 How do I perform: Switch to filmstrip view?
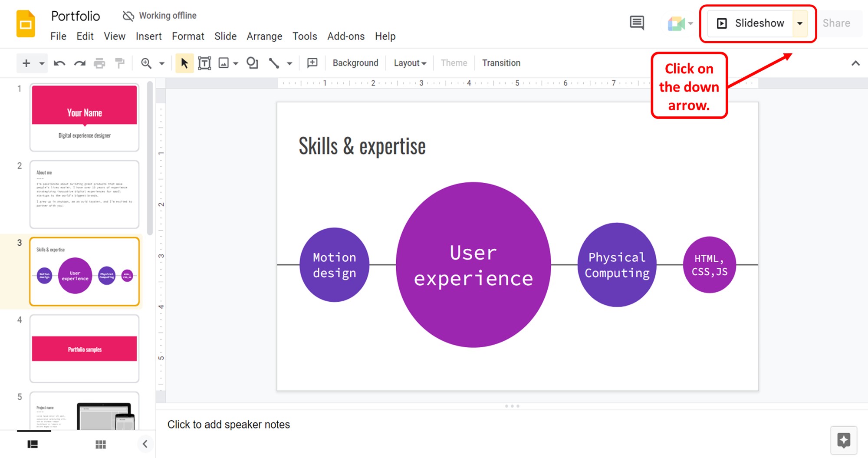(33, 444)
